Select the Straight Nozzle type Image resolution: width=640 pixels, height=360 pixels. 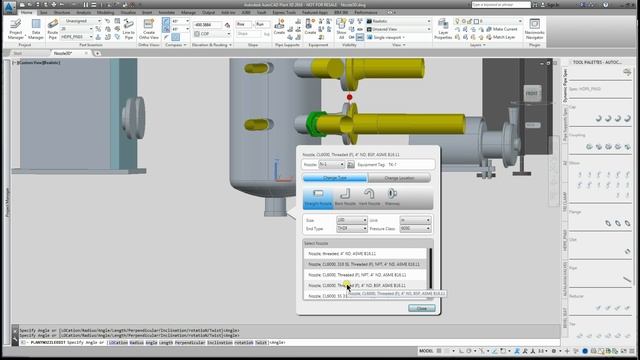click(318, 198)
